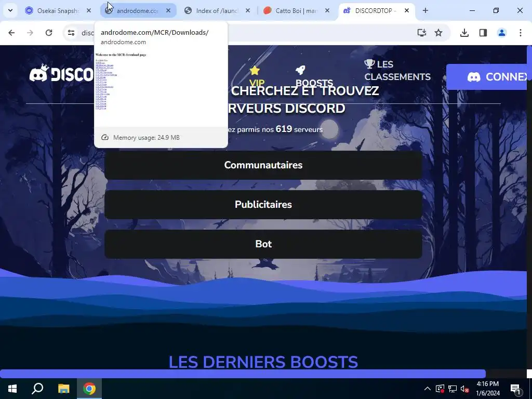Open the taskbar clock showing 4:16 PM

[x=487, y=389]
